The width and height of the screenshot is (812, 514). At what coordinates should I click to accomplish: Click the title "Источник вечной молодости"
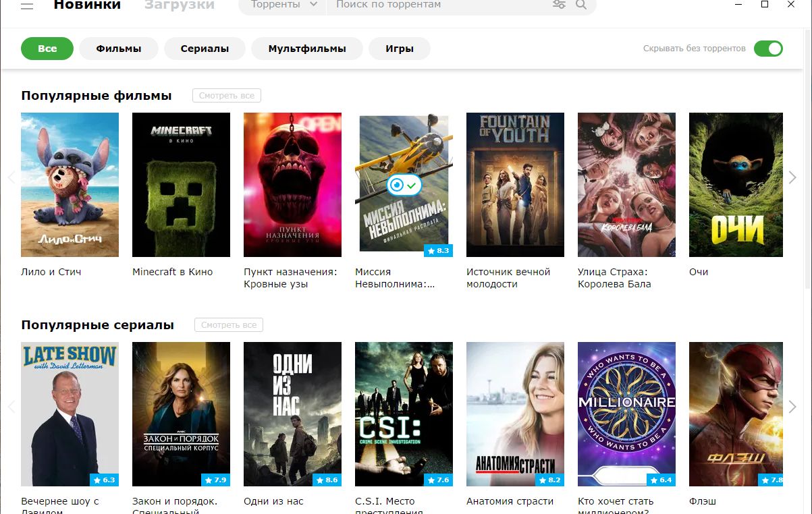(508, 278)
